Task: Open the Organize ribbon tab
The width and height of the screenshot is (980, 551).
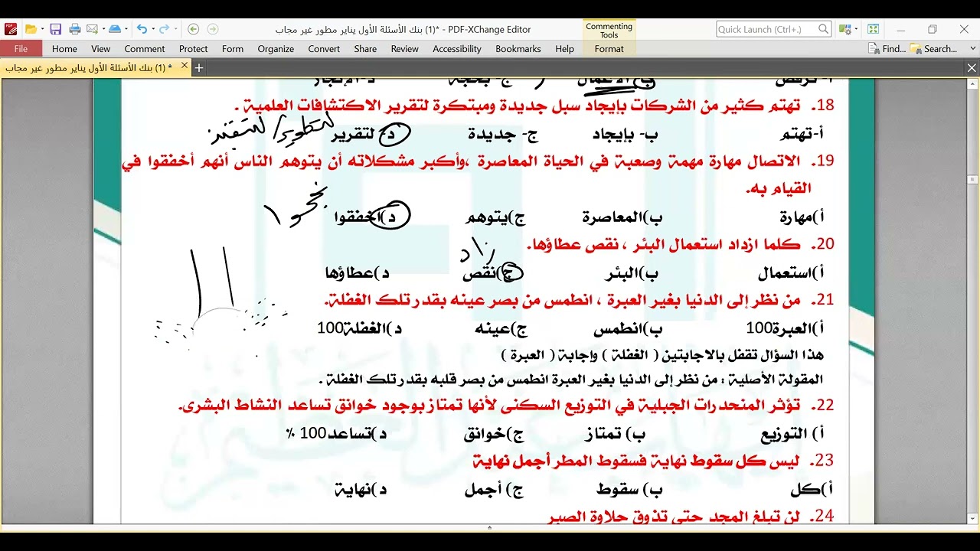Action: (x=276, y=48)
